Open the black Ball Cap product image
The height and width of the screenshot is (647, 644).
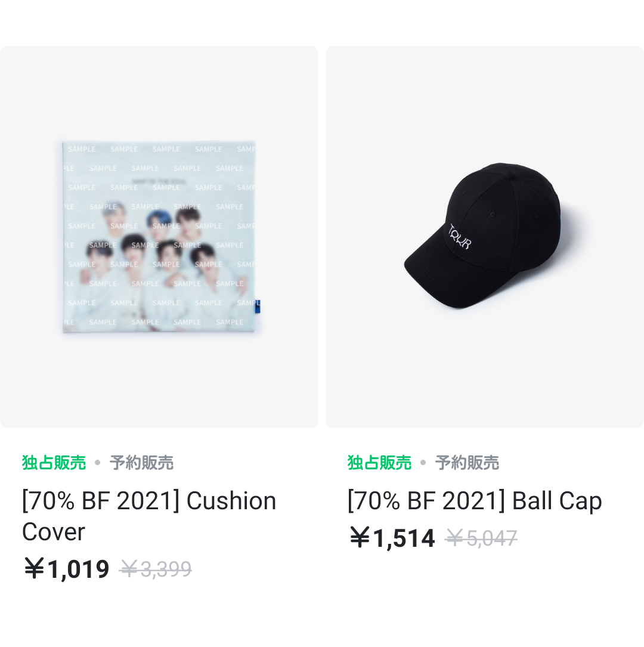[x=483, y=237]
